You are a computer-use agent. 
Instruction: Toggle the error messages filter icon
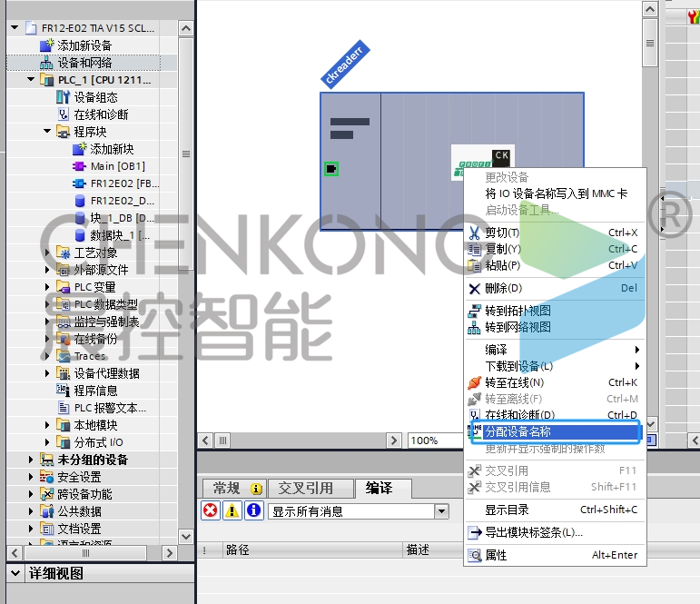(x=211, y=510)
